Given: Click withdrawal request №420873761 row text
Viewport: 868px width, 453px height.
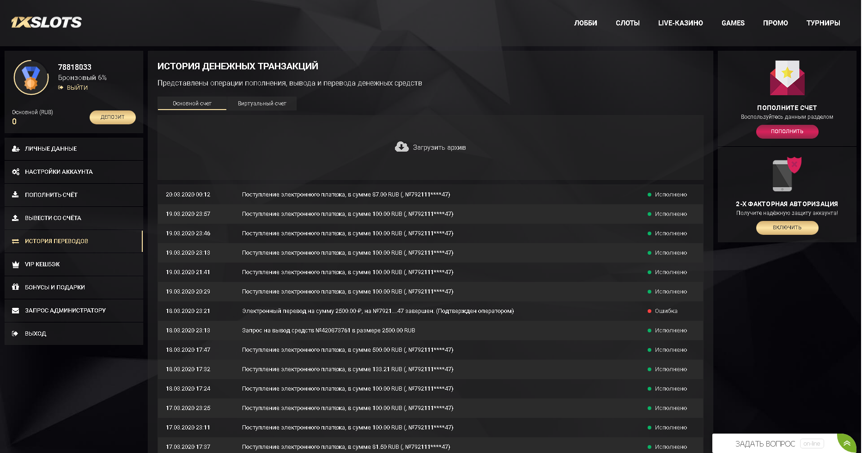Looking at the screenshot, I should click(x=328, y=331).
